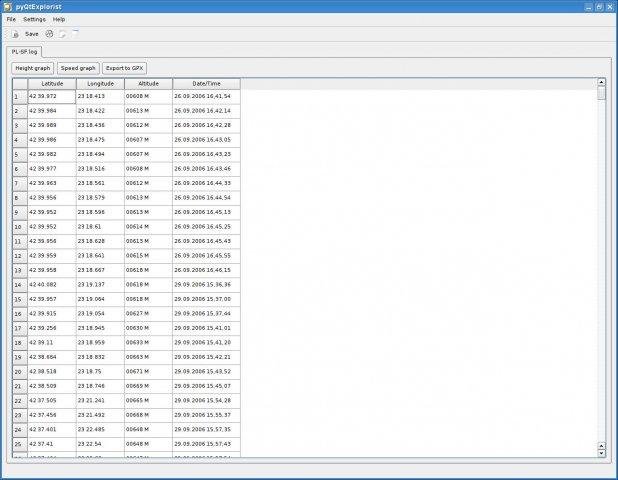Click altitude cell 00627 M in row 16
618x480 pixels.
[x=149, y=314]
